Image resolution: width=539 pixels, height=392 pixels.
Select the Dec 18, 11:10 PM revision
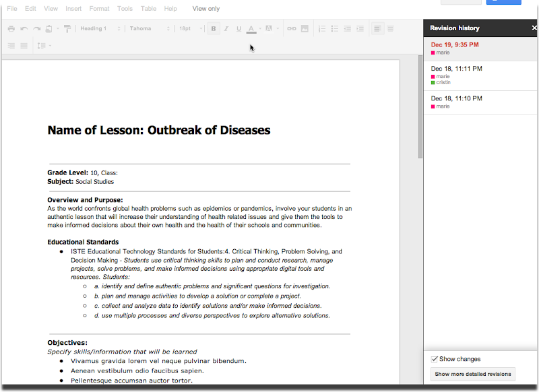(480, 102)
